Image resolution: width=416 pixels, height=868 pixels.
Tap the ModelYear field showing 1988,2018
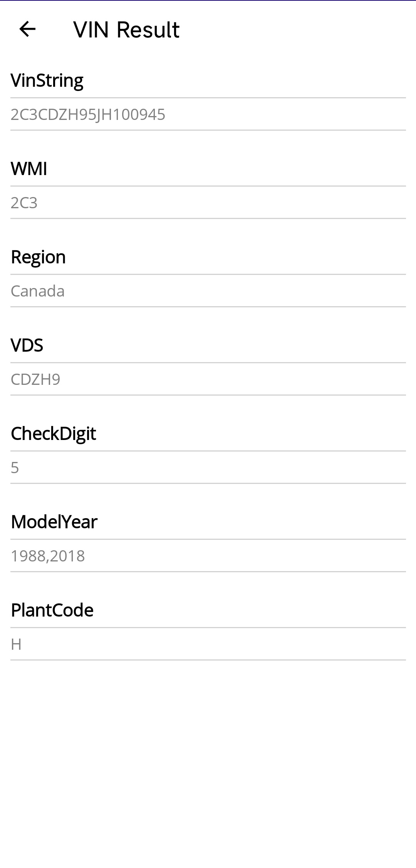coord(208,556)
